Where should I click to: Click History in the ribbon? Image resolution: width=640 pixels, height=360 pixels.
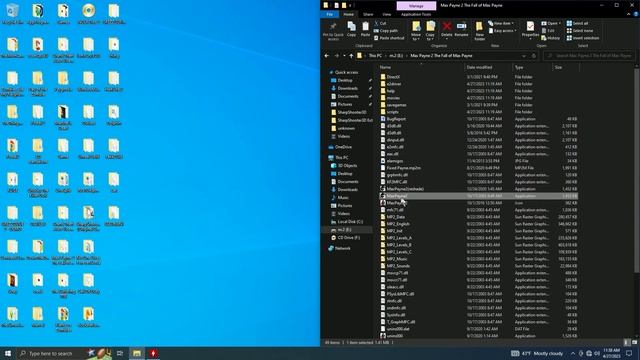pos(551,38)
